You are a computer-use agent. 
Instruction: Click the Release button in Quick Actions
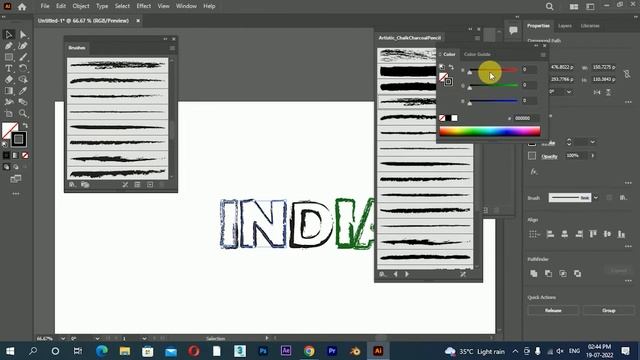pyautogui.click(x=553, y=311)
